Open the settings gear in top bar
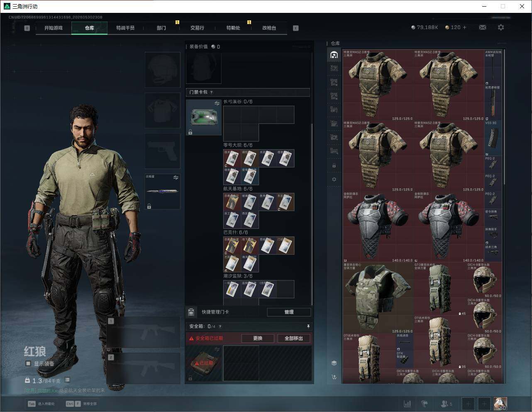This screenshot has width=532, height=412. [x=501, y=27]
